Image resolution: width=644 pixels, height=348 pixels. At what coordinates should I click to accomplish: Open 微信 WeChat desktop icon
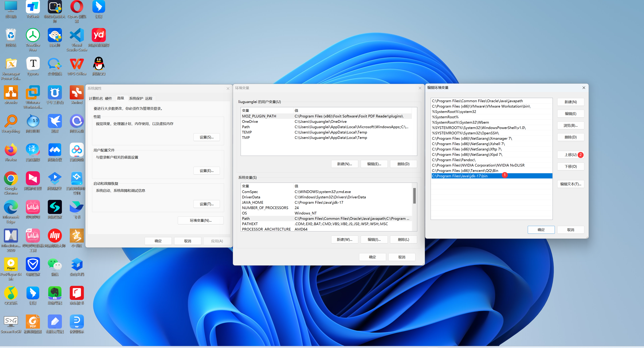(x=55, y=267)
